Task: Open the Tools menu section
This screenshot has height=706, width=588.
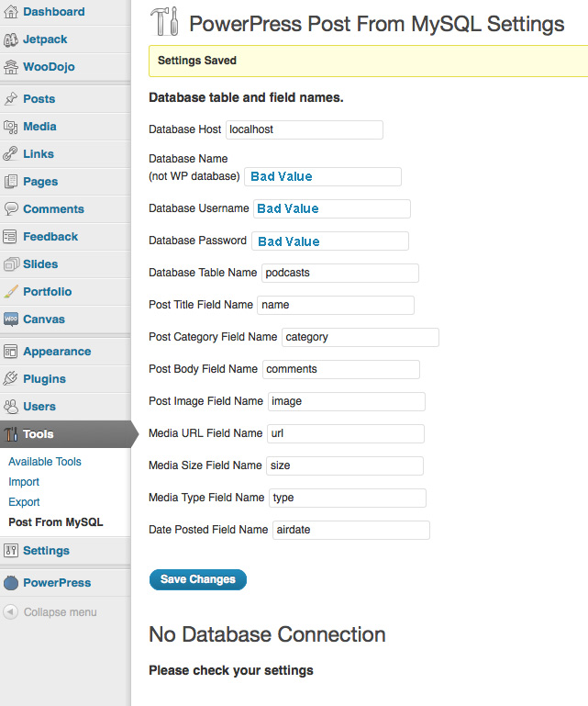Action: pyautogui.click(x=39, y=434)
